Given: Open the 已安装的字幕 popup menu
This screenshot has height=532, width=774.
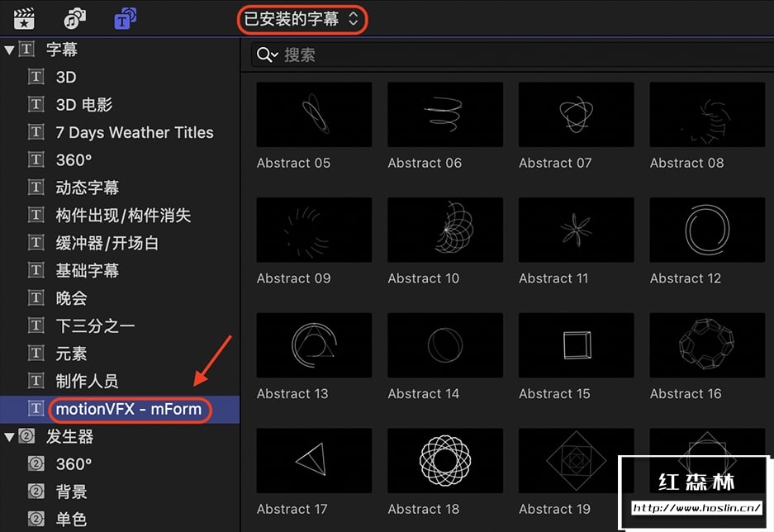Looking at the screenshot, I should (302, 19).
